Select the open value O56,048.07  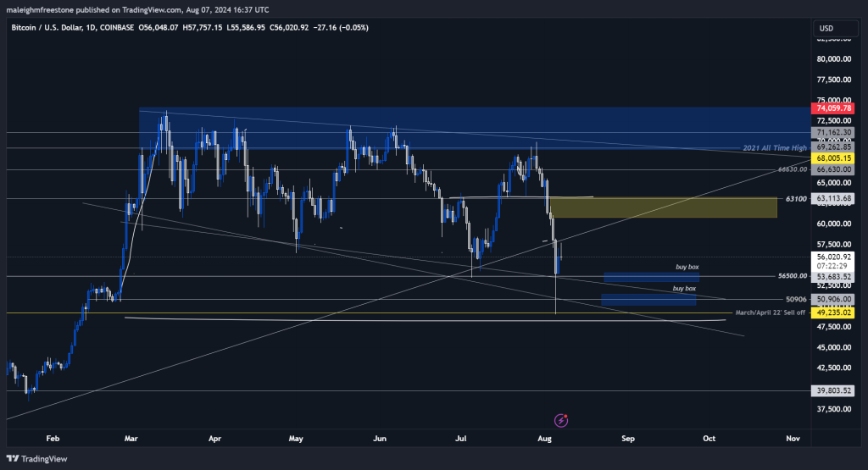159,28
